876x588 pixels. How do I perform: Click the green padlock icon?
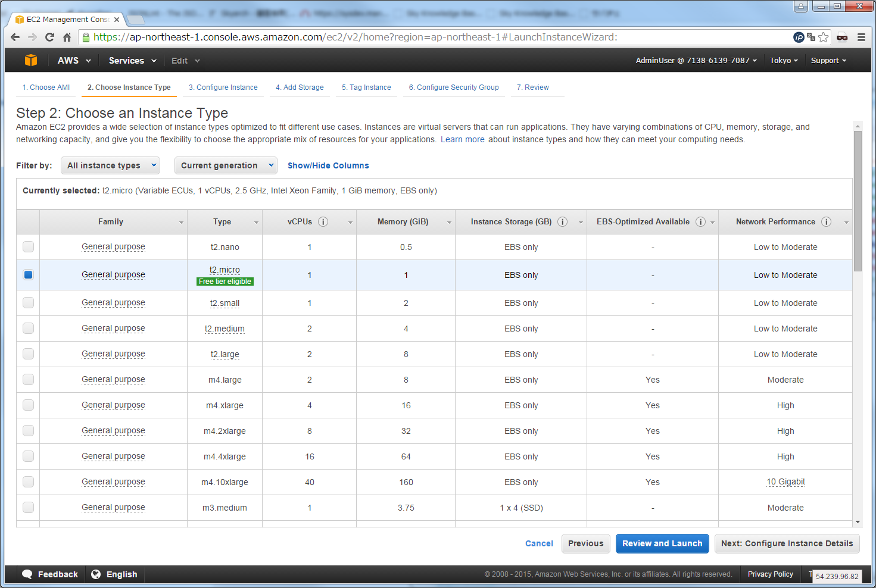tap(86, 37)
